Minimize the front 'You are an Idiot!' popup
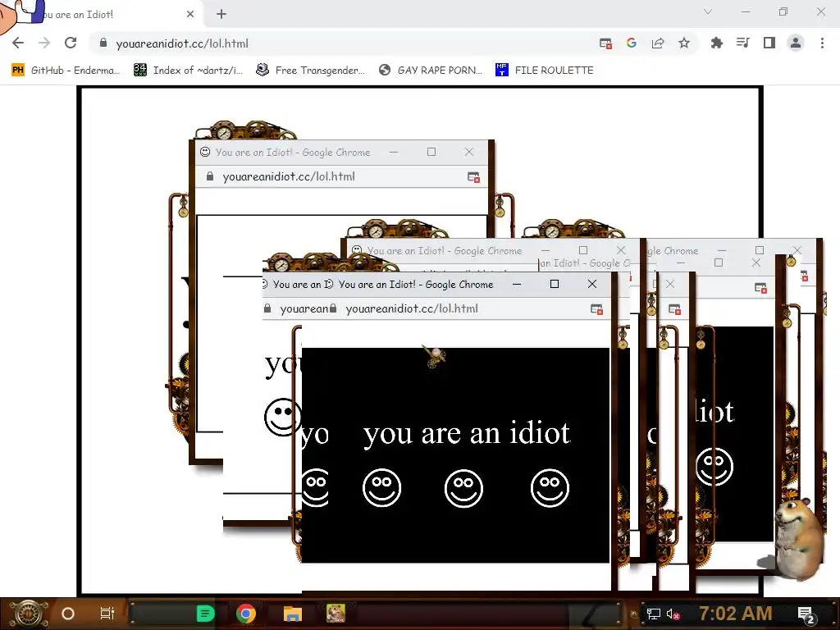 (517, 284)
